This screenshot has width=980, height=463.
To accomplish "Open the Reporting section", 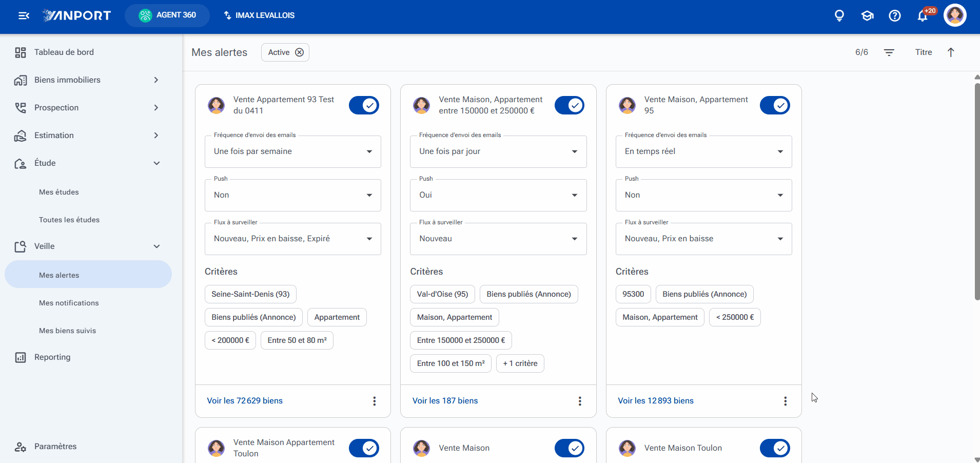I will coord(52,357).
